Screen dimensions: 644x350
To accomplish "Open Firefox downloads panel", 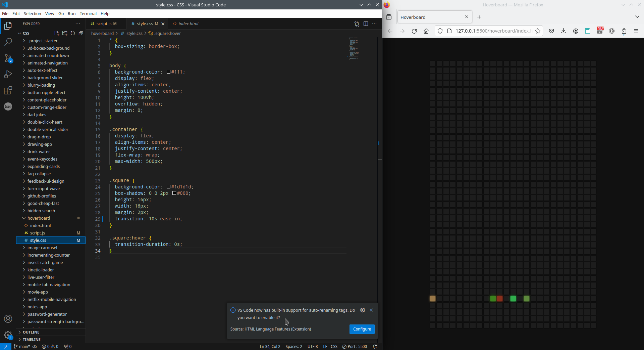I will (x=563, y=31).
